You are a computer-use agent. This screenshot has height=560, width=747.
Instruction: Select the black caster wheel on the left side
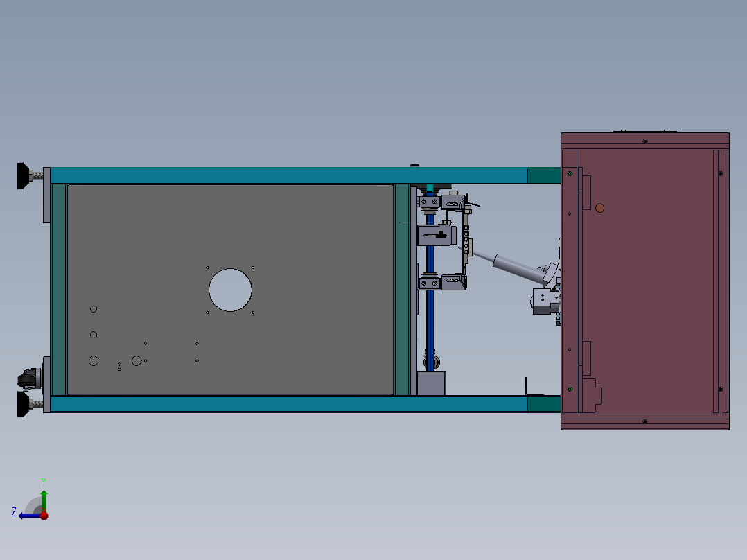pos(30,379)
